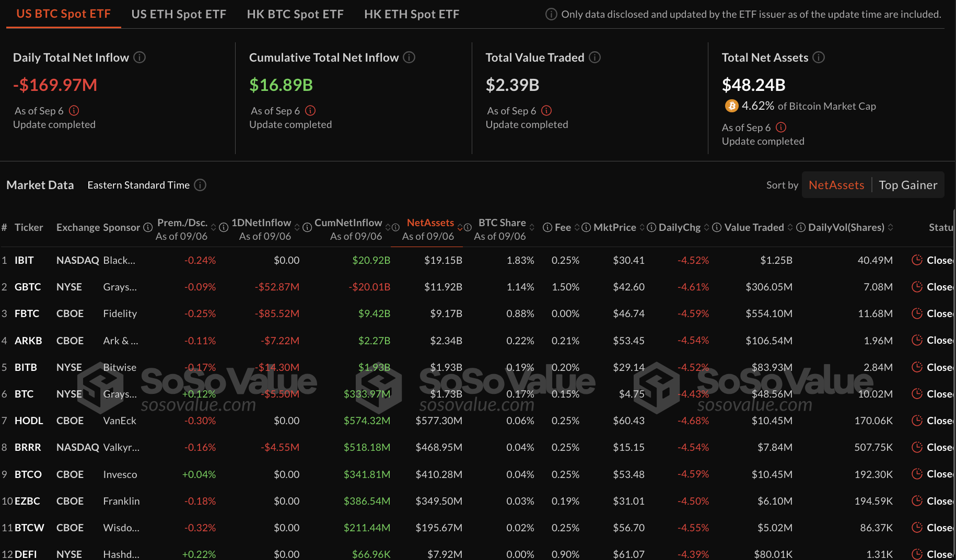Click the info icon before the DailyVol(Shares) column header
Image resolution: width=956 pixels, height=560 pixels.
pyautogui.click(x=800, y=227)
